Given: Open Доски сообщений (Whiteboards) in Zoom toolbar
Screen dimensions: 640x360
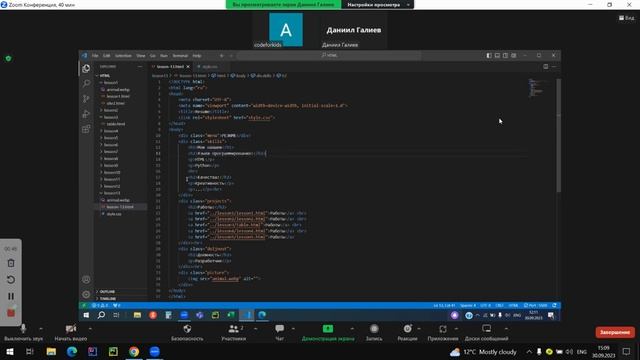Looking at the screenshot, I should 486,333.
